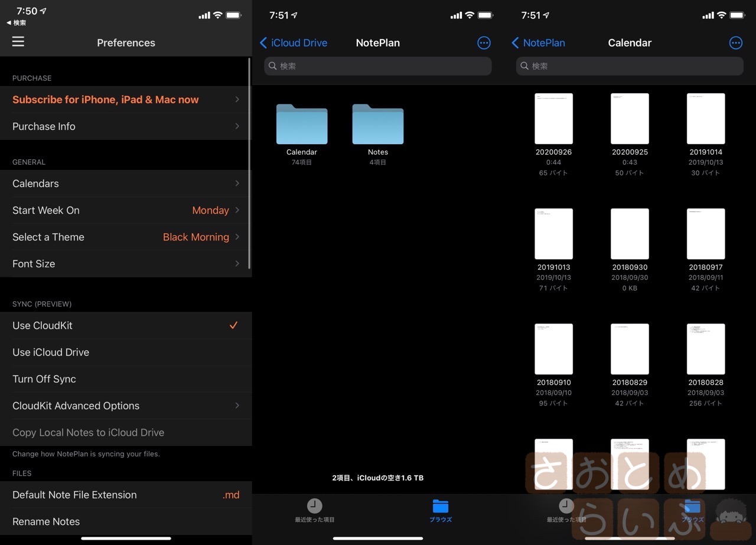
Task: Open file 20191014
Action: pyautogui.click(x=706, y=119)
